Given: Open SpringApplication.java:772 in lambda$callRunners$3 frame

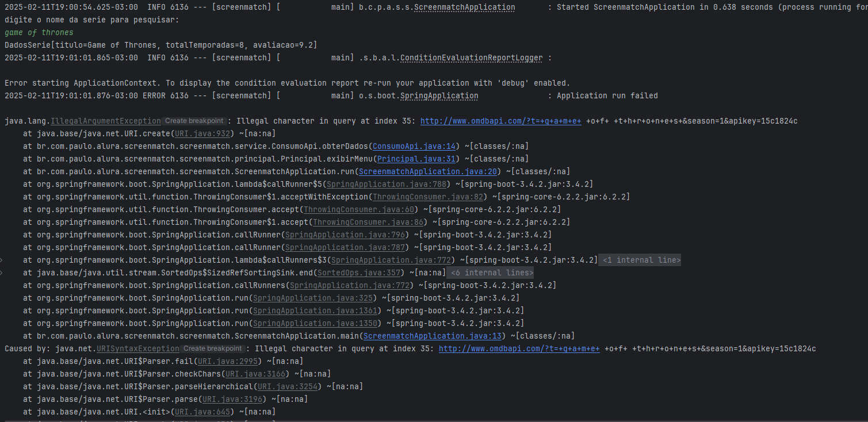Looking at the screenshot, I should click(391, 260).
